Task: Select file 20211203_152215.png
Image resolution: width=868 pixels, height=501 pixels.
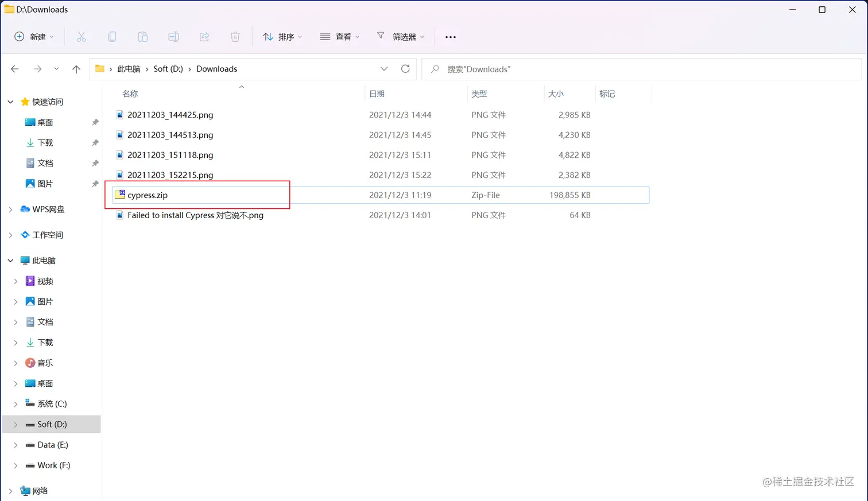Action: pos(170,175)
